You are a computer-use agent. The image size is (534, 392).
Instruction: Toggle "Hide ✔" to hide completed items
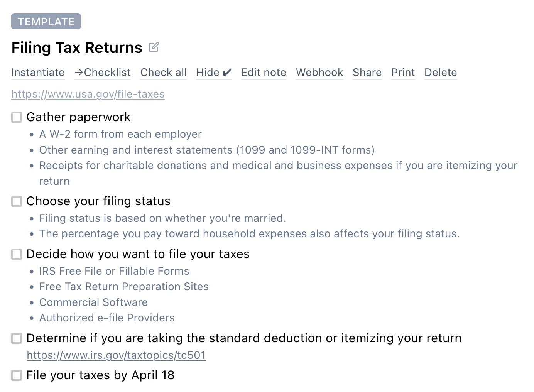point(213,73)
